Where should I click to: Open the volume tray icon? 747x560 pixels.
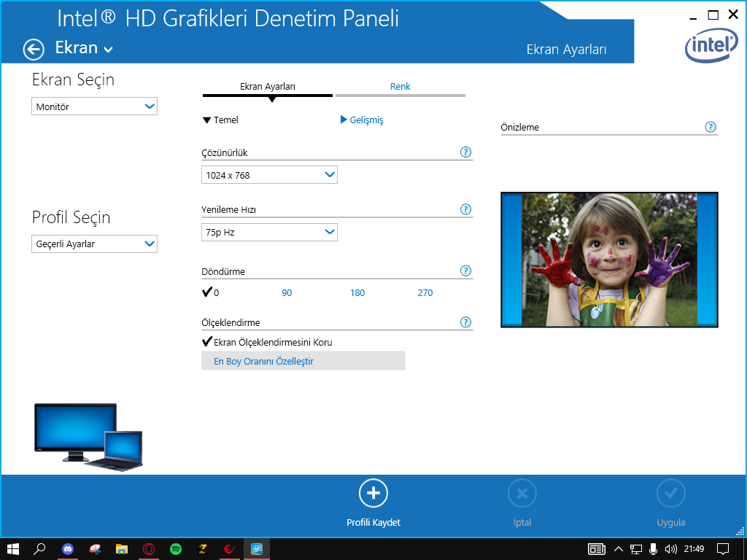click(x=670, y=549)
